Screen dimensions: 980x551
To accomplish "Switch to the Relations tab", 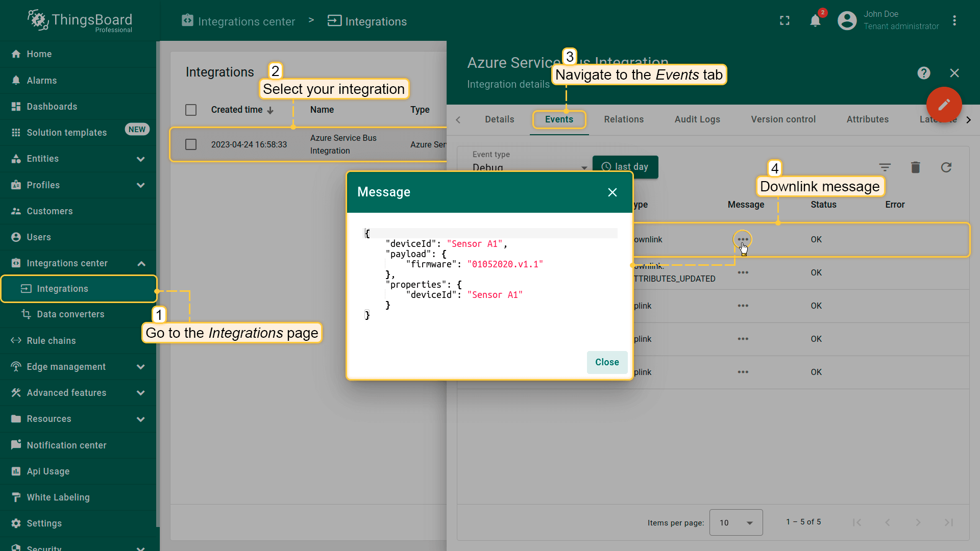I will 624,119.
